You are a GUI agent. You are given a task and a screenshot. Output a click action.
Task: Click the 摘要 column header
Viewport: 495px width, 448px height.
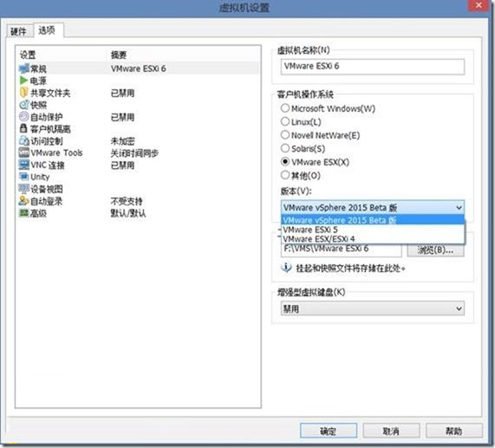[119, 55]
